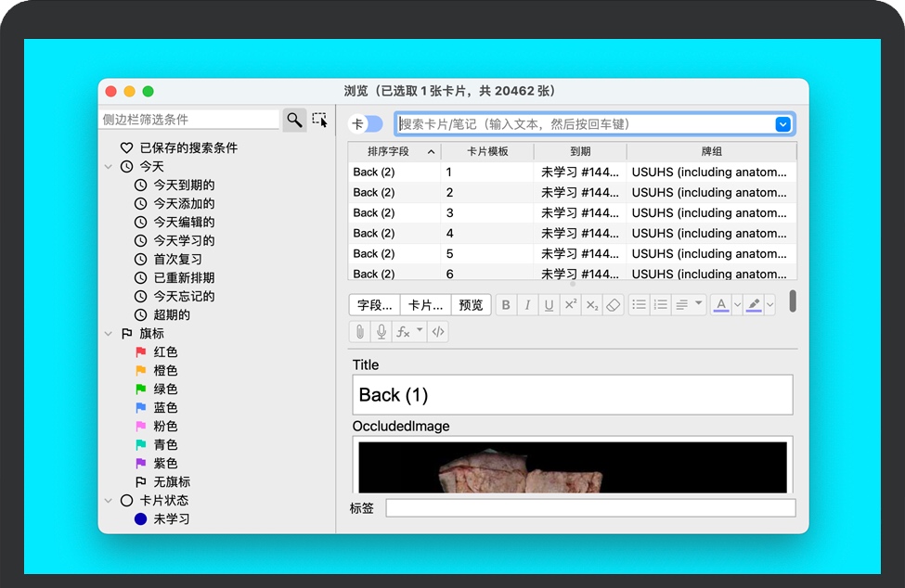Viewport: 905px width, 588px height.
Task: Sort by the 到期 column header
Action: point(580,151)
